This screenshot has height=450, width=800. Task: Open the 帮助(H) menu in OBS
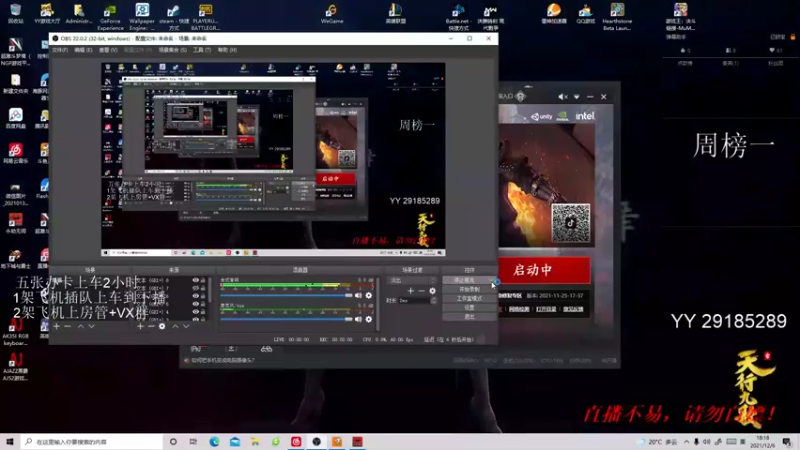227,50
